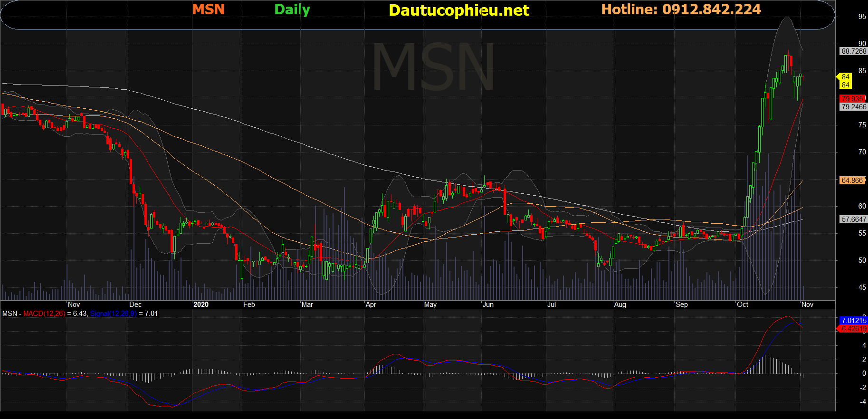The width and height of the screenshot is (868, 419).
Task: Select the red 79.935 price tag
Action: [852, 99]
